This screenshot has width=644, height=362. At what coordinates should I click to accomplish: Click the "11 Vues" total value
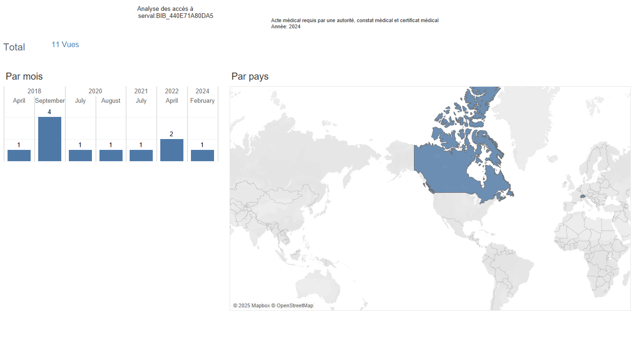tap(65, 45)
